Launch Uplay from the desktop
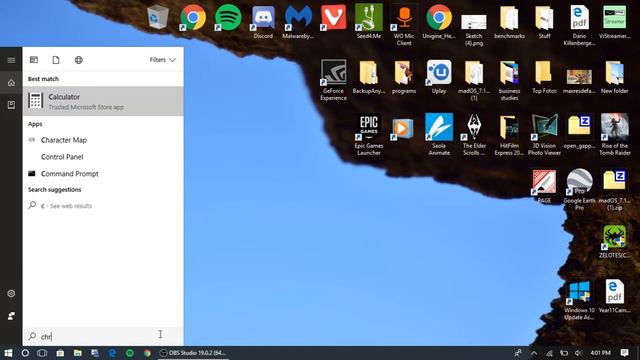The width and height of the screenshot is (640, 360). click(x=439, y=78)
